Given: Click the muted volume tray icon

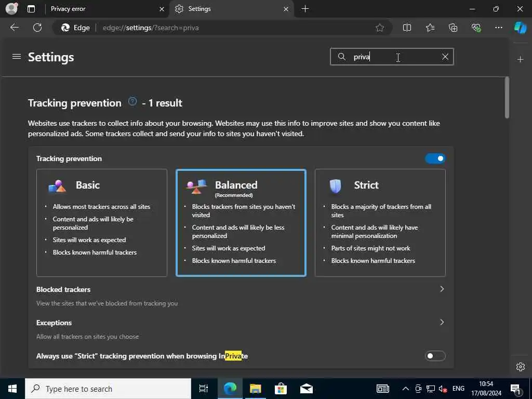Looking at the screenshot, I should pyautogui.click(x=443, y=389).
